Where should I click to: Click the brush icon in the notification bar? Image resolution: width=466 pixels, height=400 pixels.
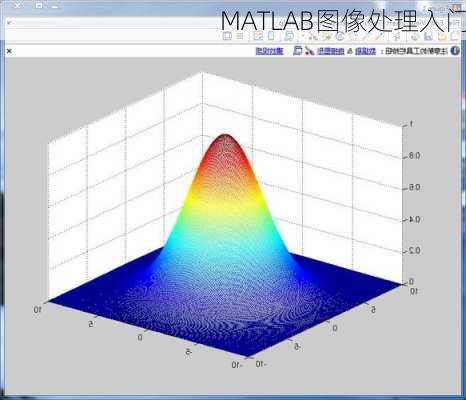[310, 51]
